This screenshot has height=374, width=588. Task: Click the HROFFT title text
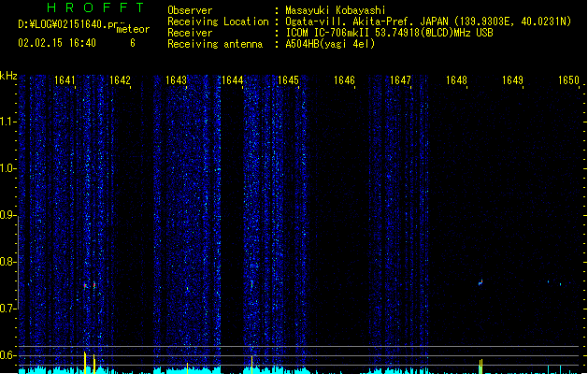95,7
